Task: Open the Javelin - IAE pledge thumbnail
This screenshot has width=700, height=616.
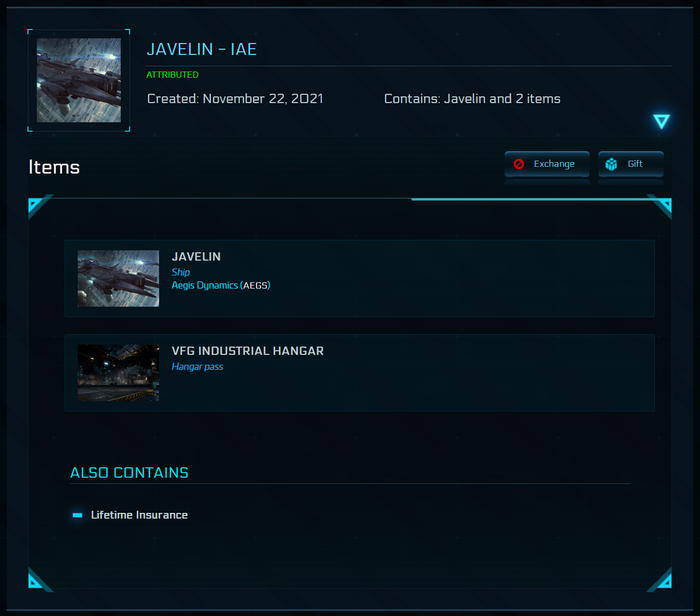Action: [x=78, y=80]
